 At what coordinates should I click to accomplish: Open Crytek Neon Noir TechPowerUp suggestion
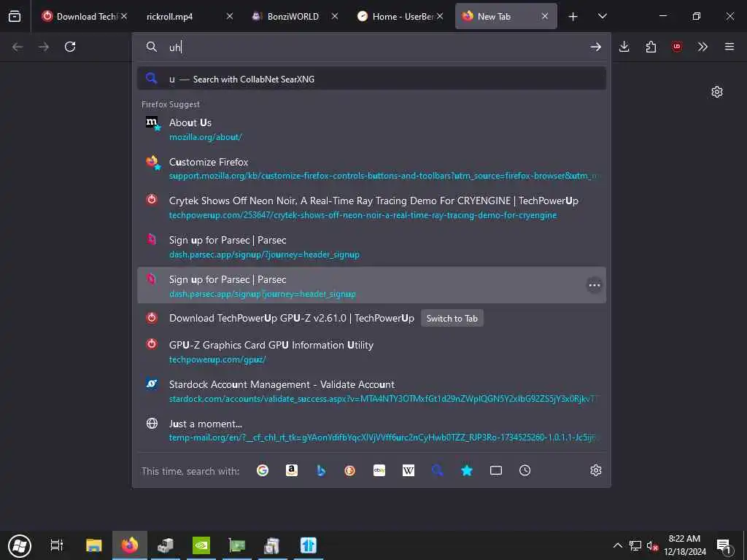[x=371, y=208]
